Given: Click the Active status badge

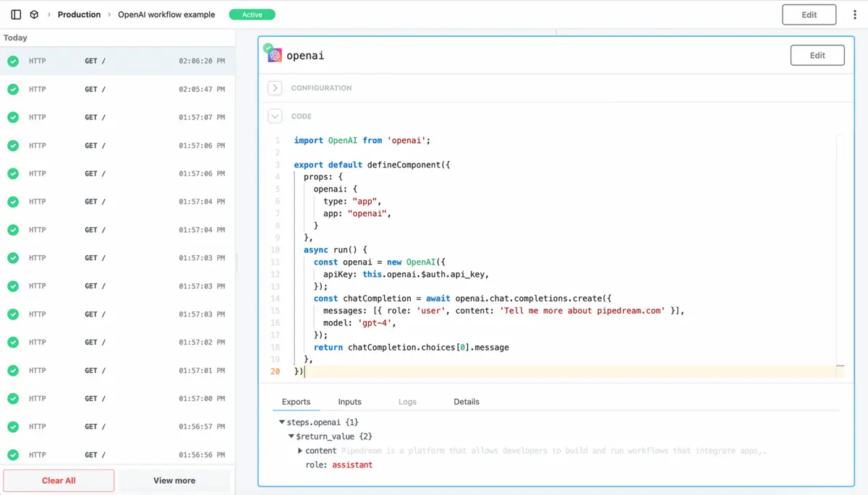Looking at the screenshot, I should point(252,14).
